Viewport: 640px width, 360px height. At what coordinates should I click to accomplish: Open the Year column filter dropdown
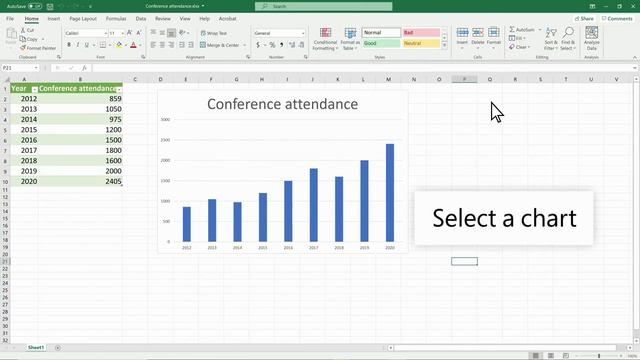coord(35,89)
